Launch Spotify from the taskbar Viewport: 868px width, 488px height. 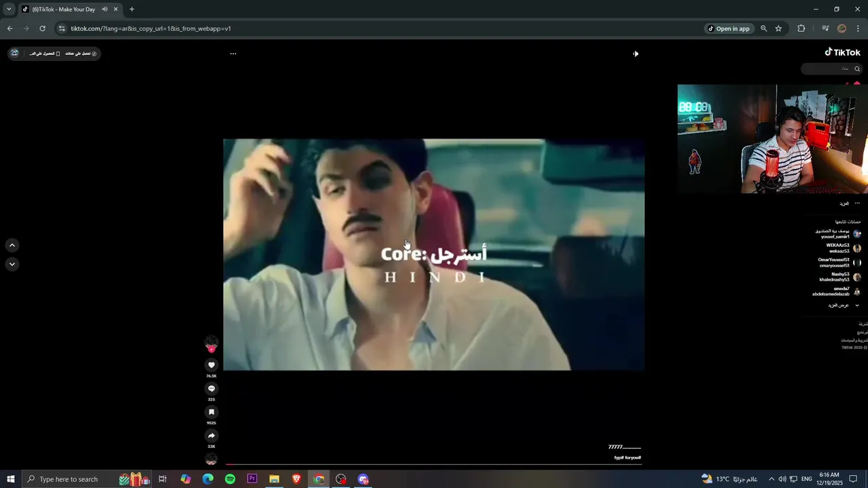pos(230,479)
